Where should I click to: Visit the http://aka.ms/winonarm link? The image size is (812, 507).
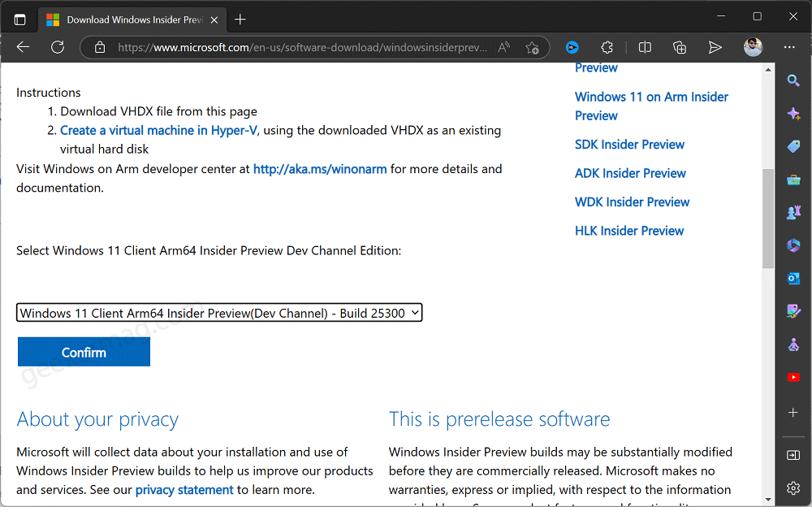pos(320,169)
